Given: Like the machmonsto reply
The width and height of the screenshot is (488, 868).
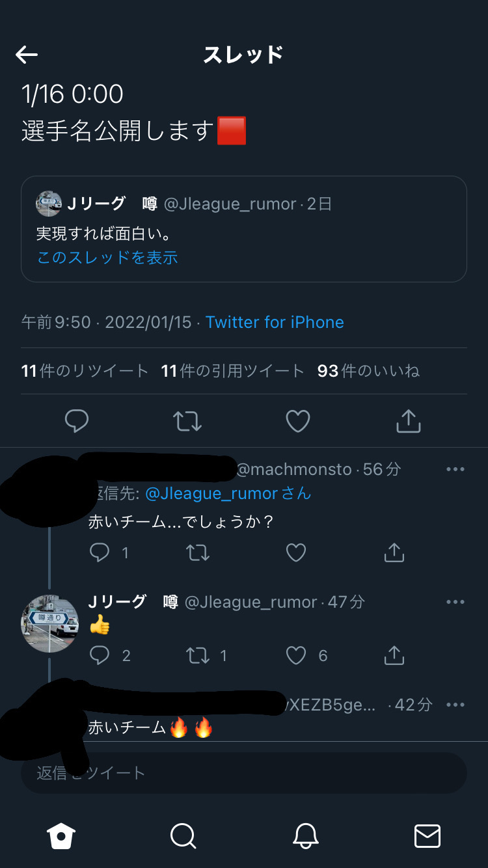Looking at the screenshot, I should click(x=296, y=553).
